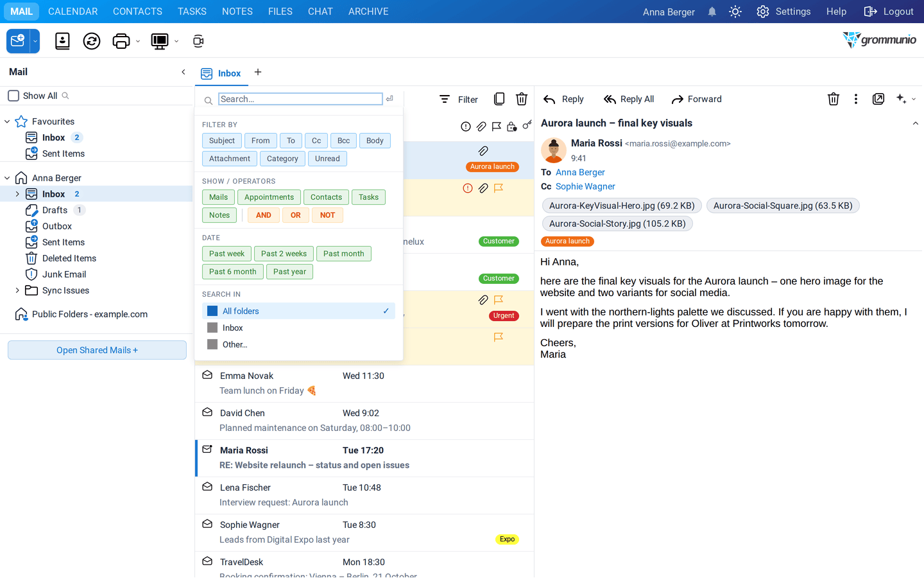The width and height of the screenshot is (924, 578).
Task: Open email in popout window icon
Action: [878, 99]
